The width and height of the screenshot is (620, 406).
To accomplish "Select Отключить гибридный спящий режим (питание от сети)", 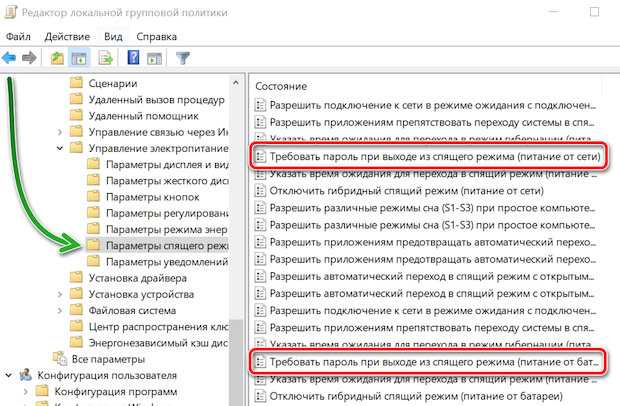I will [406, 191].
